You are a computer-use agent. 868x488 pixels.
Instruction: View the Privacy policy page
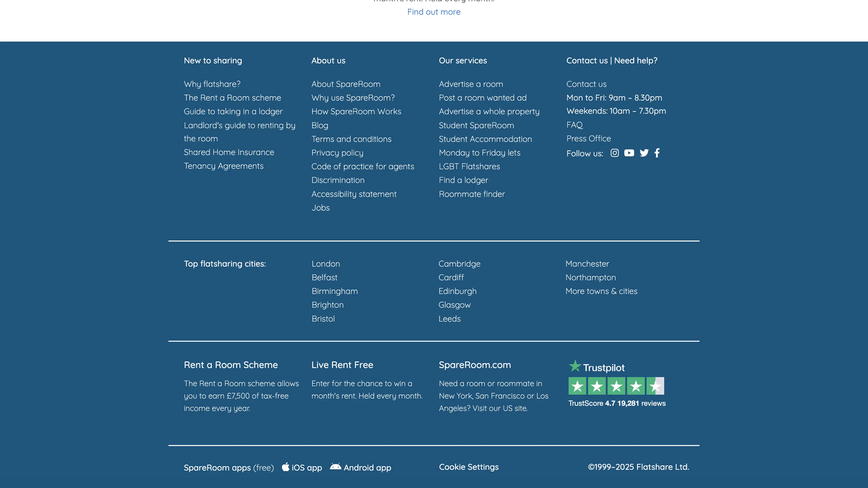pyautogui.click(x=337, y=152)
